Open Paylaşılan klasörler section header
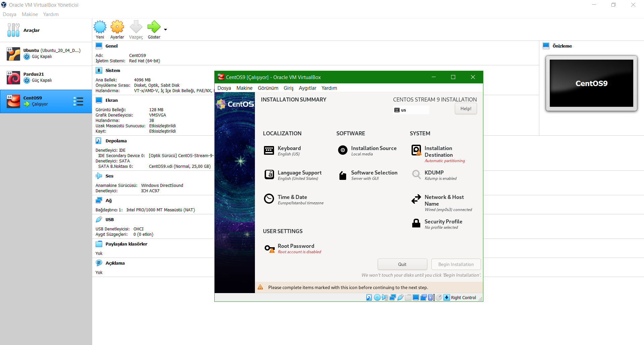This screenshot has height=345, width=644. (126, 244)
